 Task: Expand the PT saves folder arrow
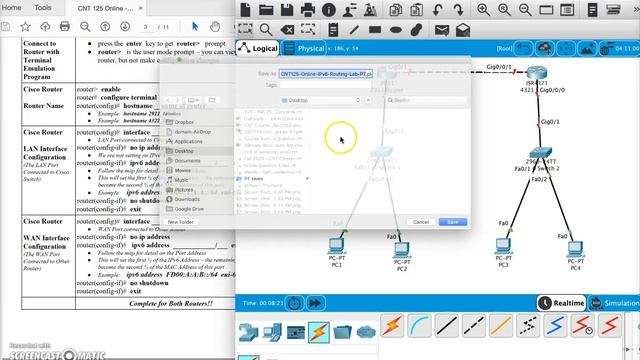pos(307,179)
